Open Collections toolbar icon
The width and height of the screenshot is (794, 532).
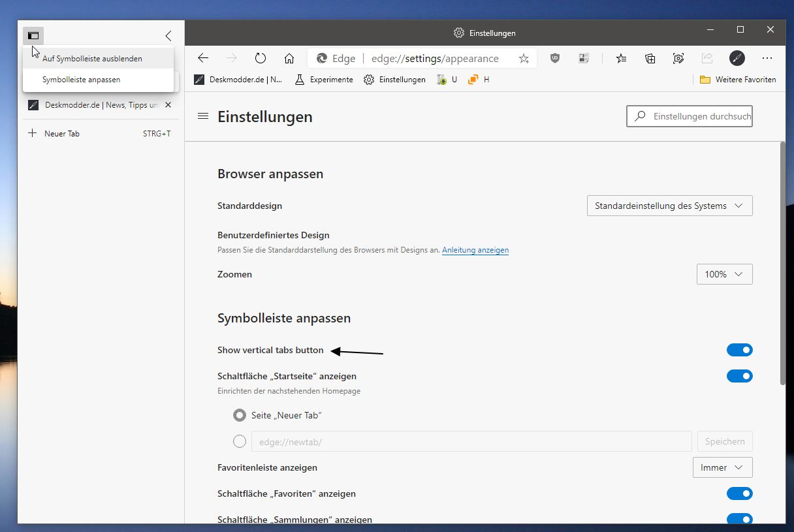(x=650, y=58)
